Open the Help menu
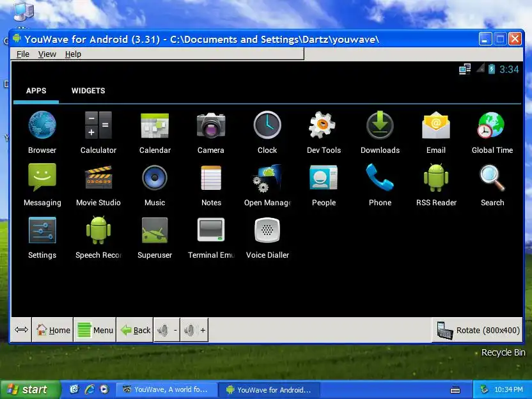The image size is (532, 399). [73, 54]
